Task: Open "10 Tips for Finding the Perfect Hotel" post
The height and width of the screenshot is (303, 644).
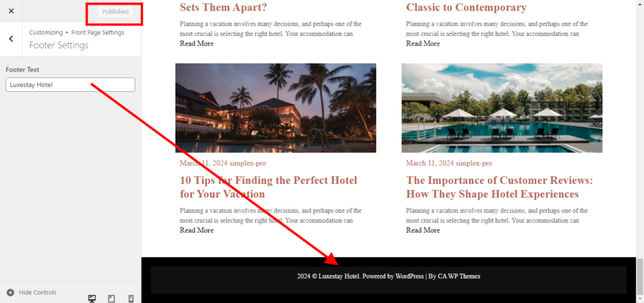Action: (268, 186)
